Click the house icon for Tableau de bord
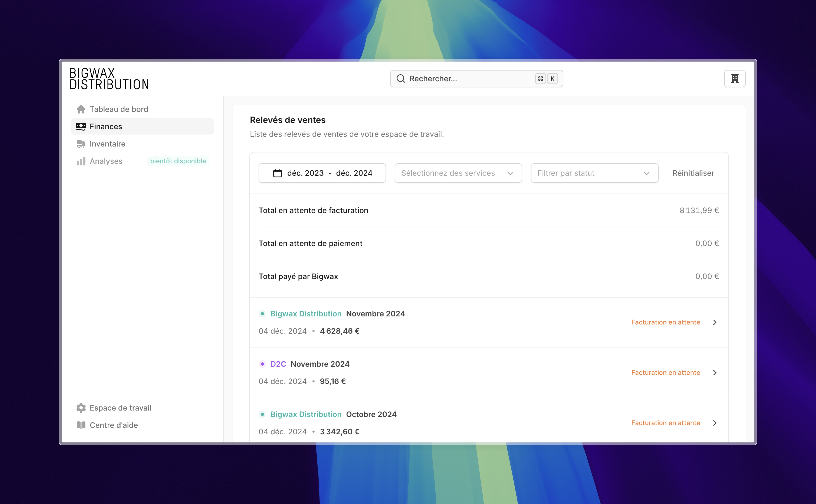 click(81, 109)
